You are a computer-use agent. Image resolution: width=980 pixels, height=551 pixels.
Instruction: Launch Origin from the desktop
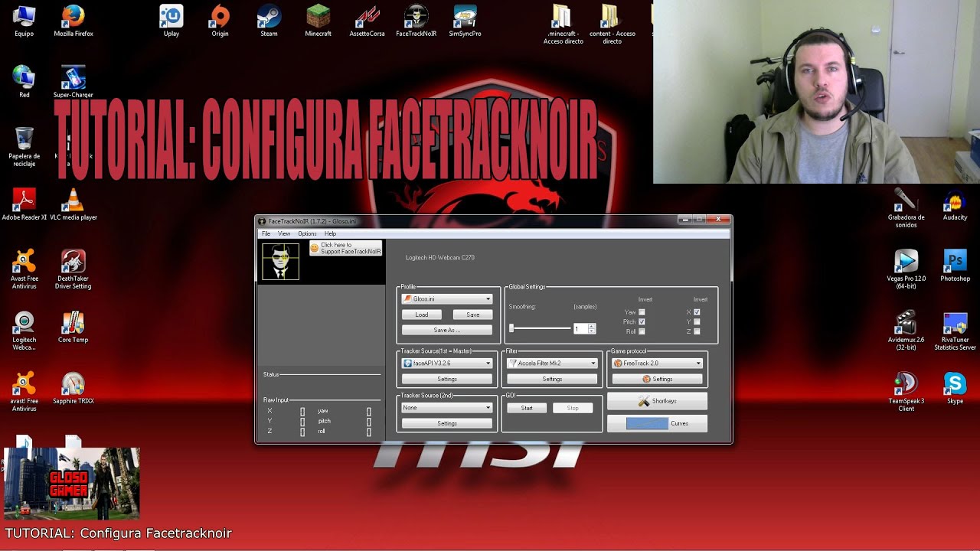click(x=220, y=21)
